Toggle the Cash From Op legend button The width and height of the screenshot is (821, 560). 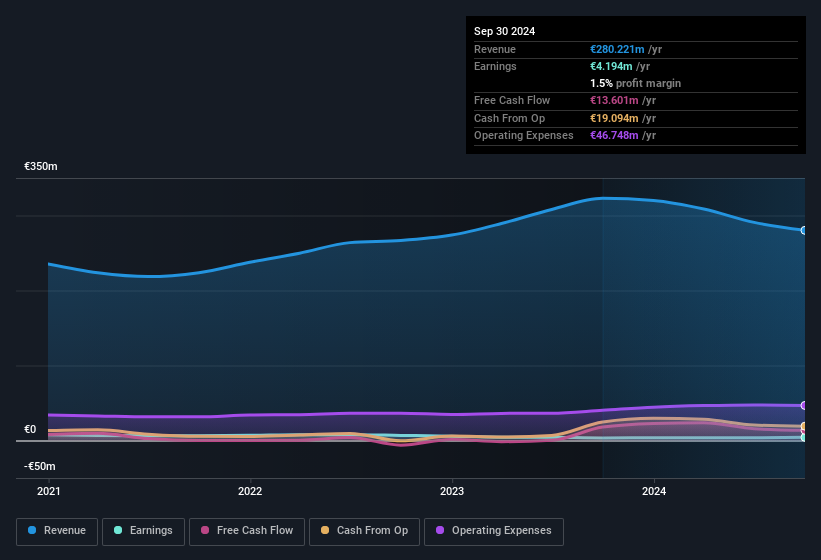pos(364,531)
